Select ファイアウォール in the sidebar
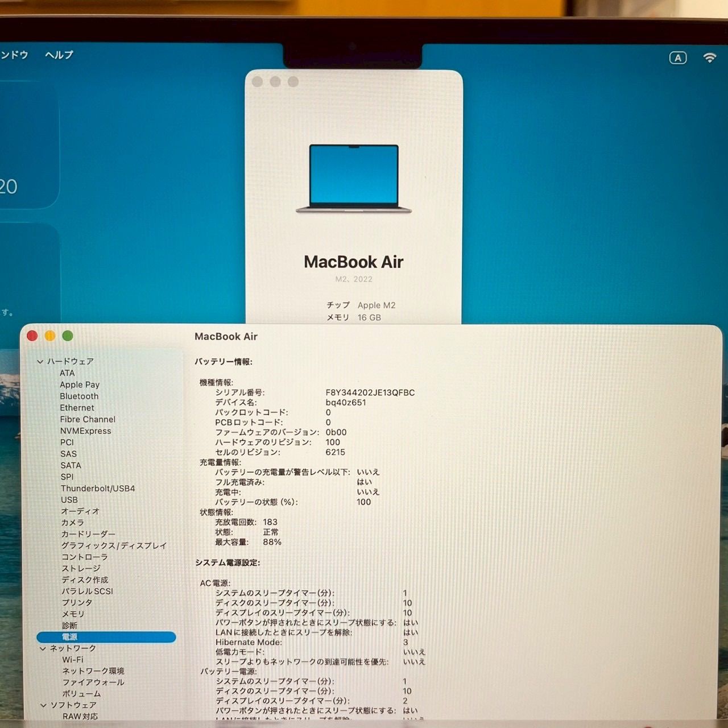 click(x=93, y=682)
